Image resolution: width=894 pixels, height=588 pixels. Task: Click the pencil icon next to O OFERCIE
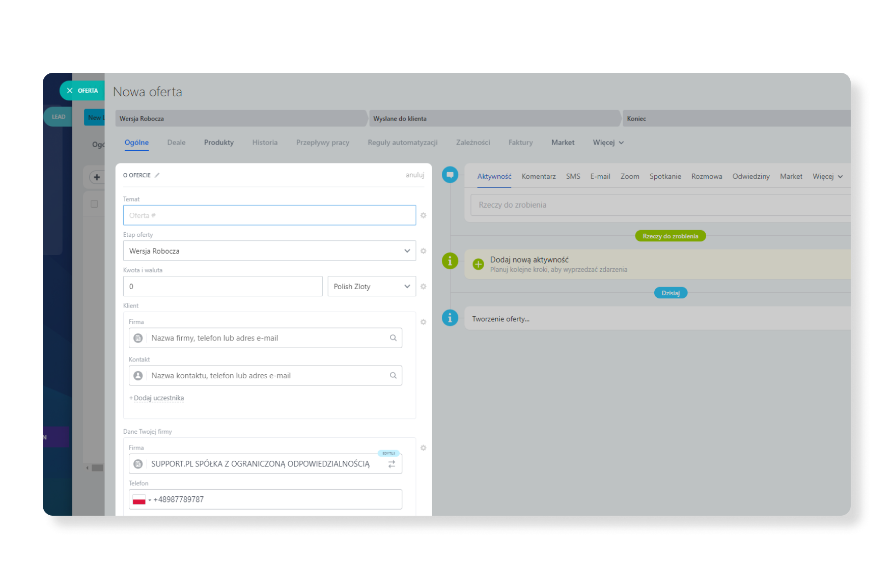157,175
